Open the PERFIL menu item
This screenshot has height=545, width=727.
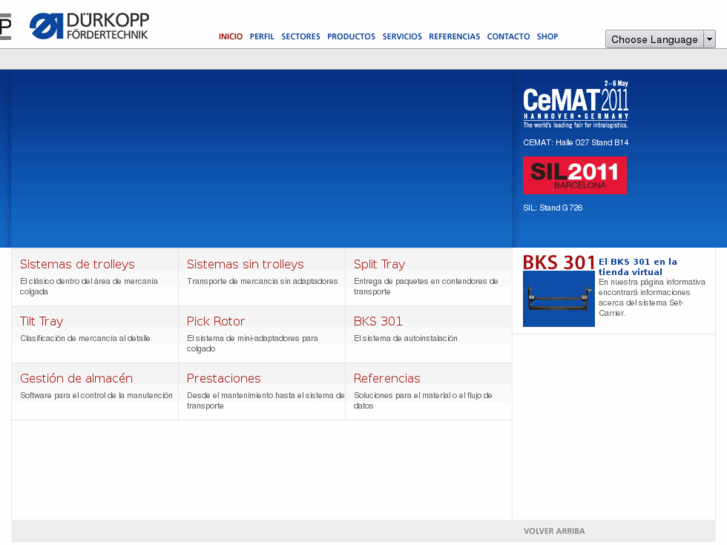pyautogui.click(x=262, y=37)
